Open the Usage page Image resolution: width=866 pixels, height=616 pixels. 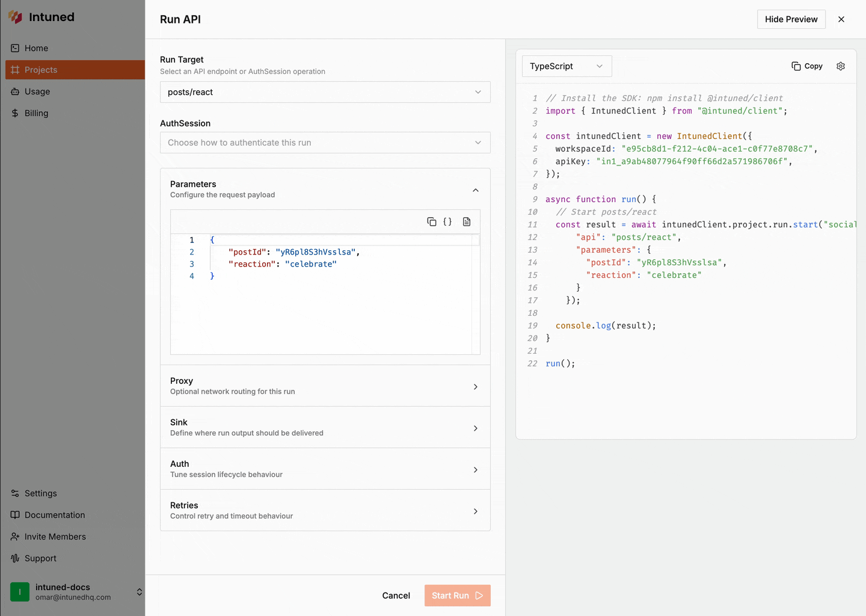[37, 91]
